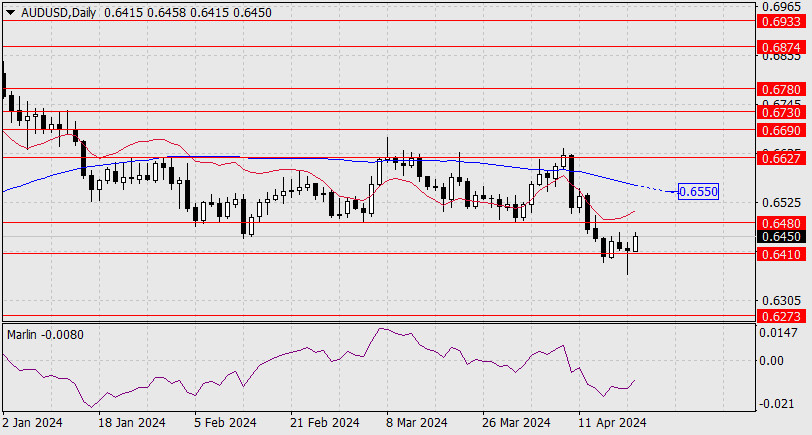Viewport: 812px width, 435px height.
Task: Select the 0.6305 axis scale value
Action: (x=781, y=300)
